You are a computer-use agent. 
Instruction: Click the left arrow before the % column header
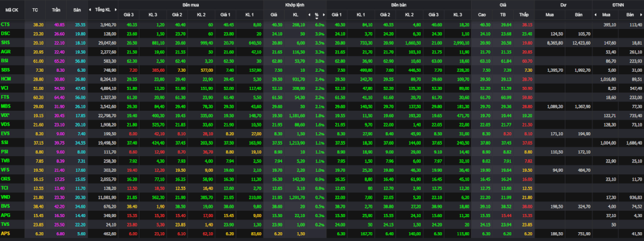pos(309,15)
